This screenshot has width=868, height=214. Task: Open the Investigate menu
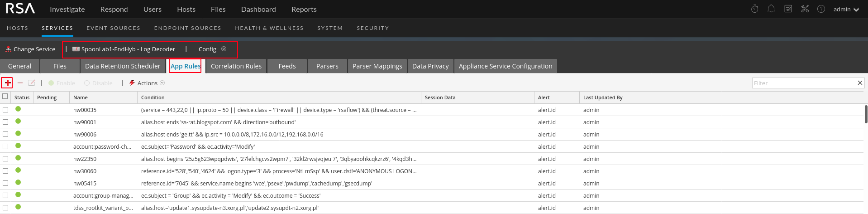coord(67,9)
